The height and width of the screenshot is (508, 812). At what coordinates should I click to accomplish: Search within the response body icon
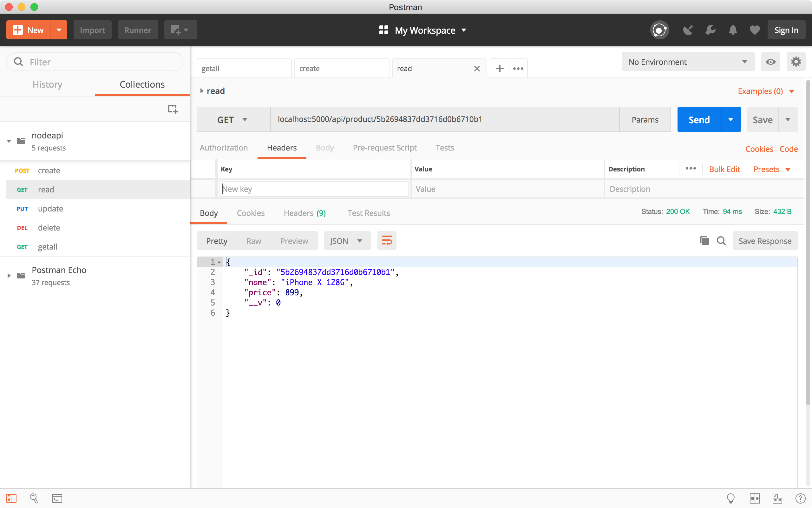point(721,241)
